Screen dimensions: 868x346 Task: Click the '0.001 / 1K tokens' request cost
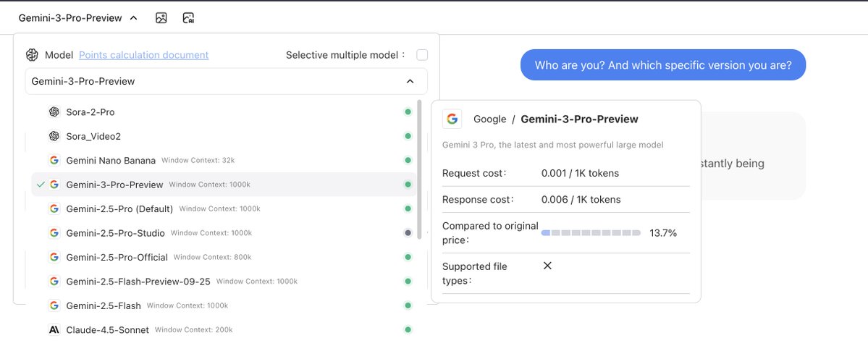point(580,173)
